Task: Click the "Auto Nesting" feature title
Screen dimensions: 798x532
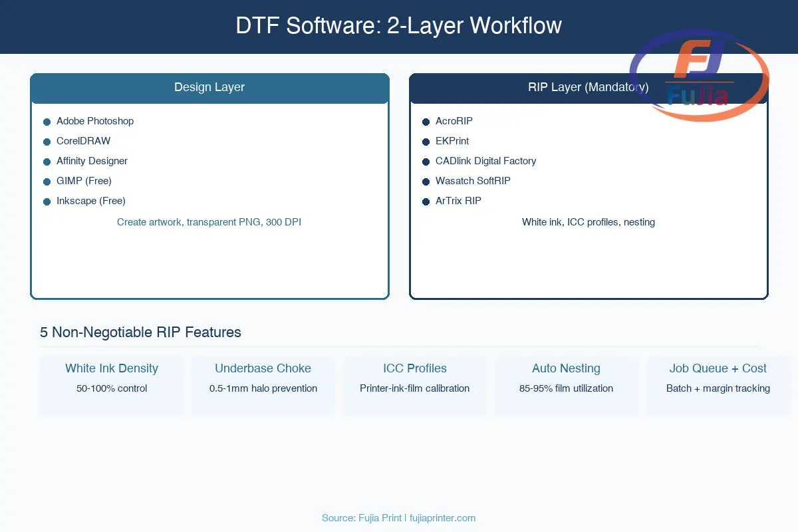Action: [567, 368]
